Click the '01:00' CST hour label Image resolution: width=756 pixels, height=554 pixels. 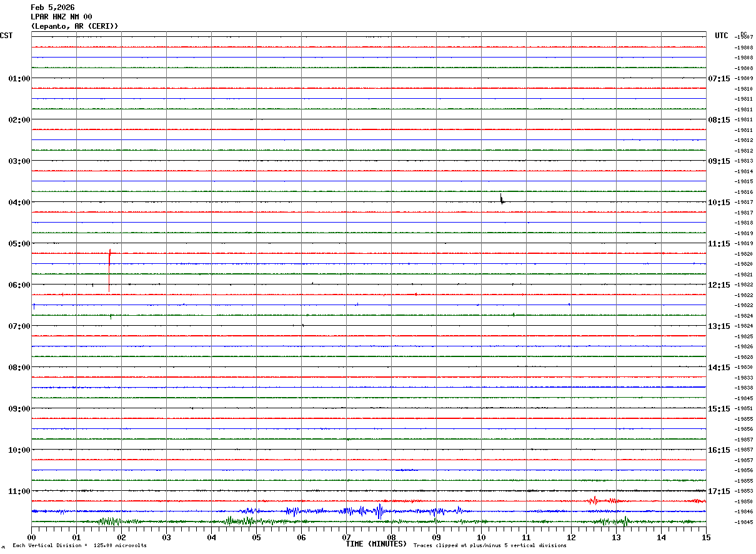point(19,79)
